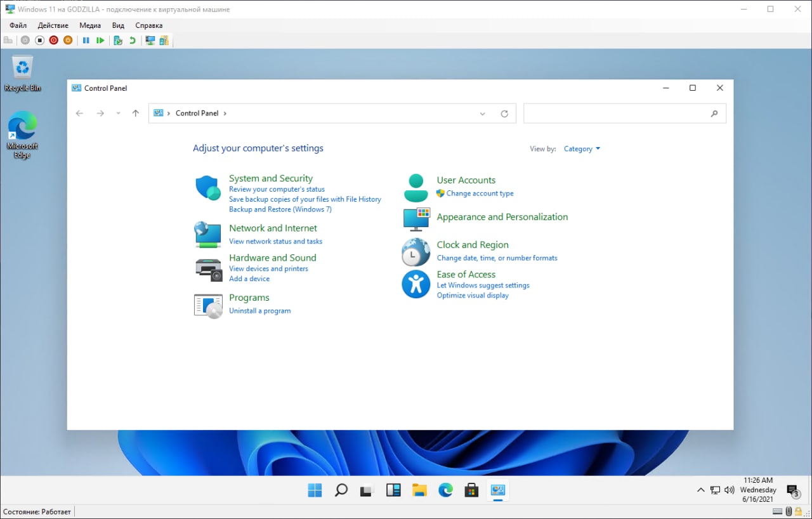Screen dimensions: 812x519
Task: Open the Действие menu
Action: pos(53,25)
